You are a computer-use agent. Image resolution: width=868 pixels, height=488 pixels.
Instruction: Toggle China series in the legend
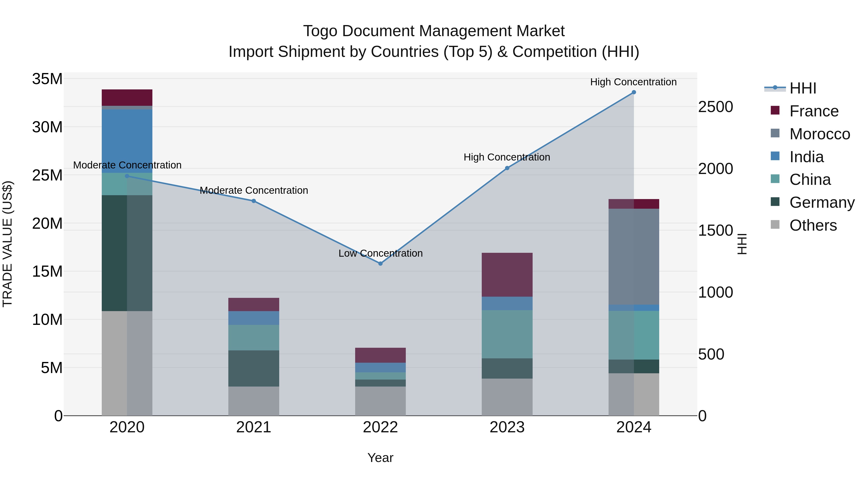pyautogui.click(x=800, y=180)
